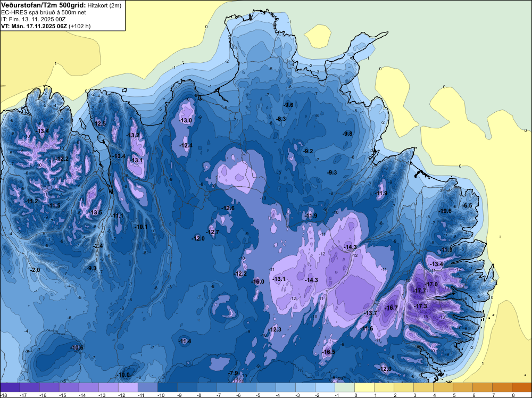Select the -9.6 temperature label

coord(288,105)
